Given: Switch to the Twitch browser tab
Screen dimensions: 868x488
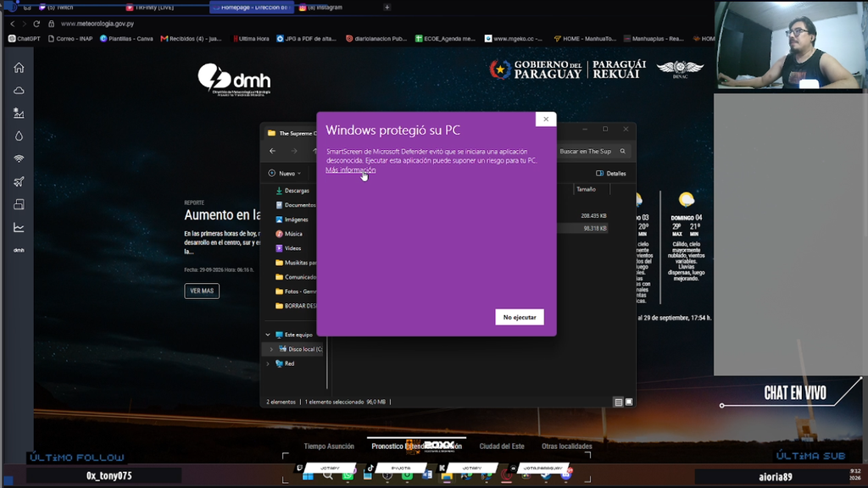Looking at the screenshot, I should 60,7.
